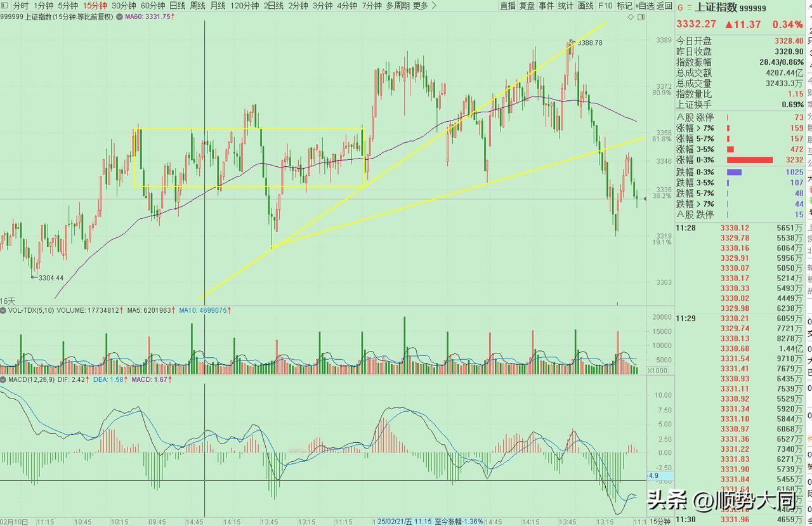Image resolution: width=812 pixels, height=526 pixels.
Task: Click the A股 跌停 row
Action: pos(740,214)
